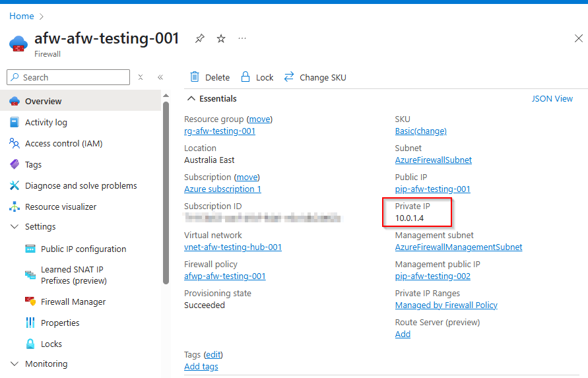Screen dimensions: 588x378
Task: Open the more options ellipsis menu
Action: point(242,39)
